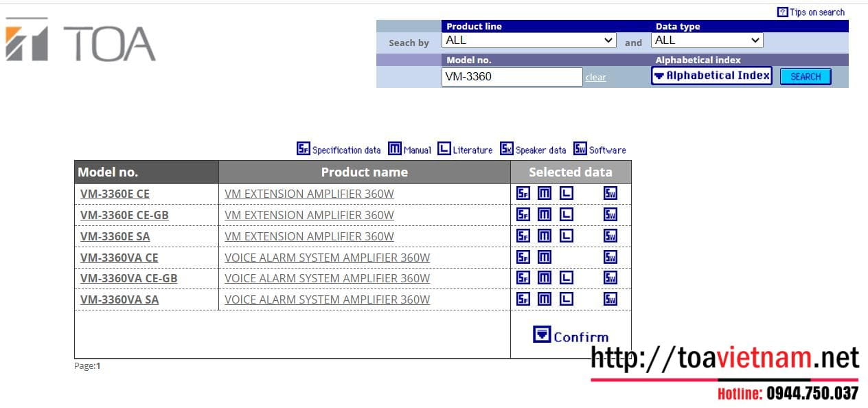The width and height of the screenshot is (868, 408).
Task: Click product name in VM-3360VA SA row
Action: 327,299
